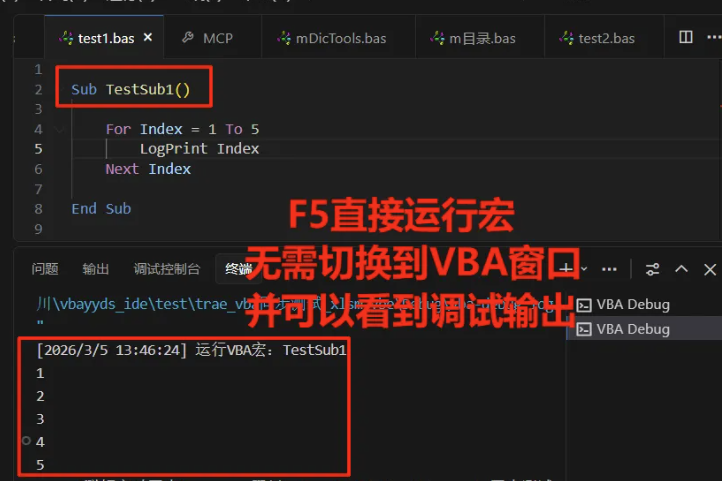Screen dimensions: 722x481
Task: Click the Next Index code line
Action: [x=148, y=169]
